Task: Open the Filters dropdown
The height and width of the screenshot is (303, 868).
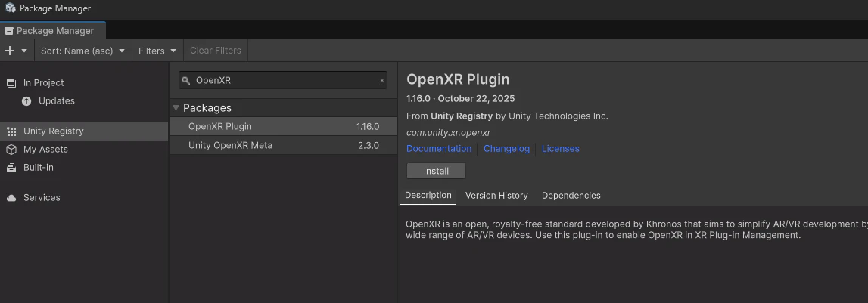Action: [157, 51]
